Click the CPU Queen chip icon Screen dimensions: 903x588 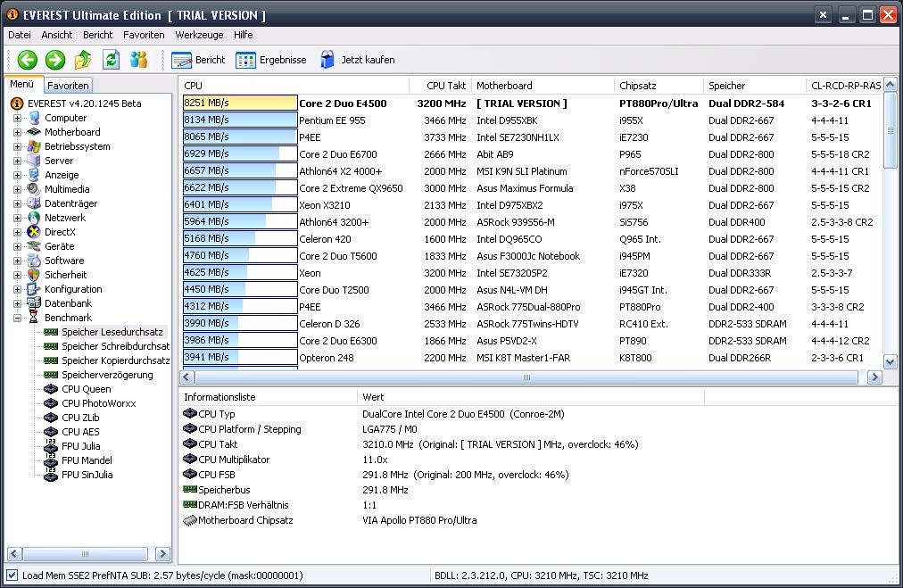(x=51, y=389)
